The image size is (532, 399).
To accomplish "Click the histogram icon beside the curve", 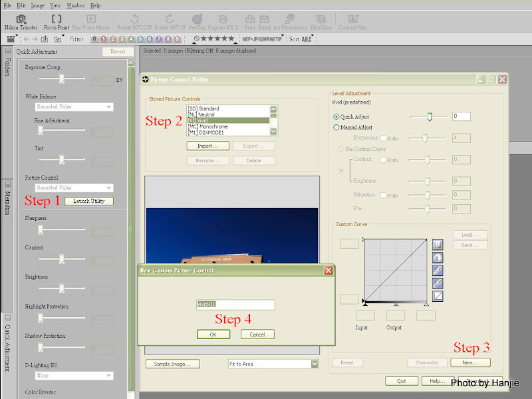I will (438, 245).
